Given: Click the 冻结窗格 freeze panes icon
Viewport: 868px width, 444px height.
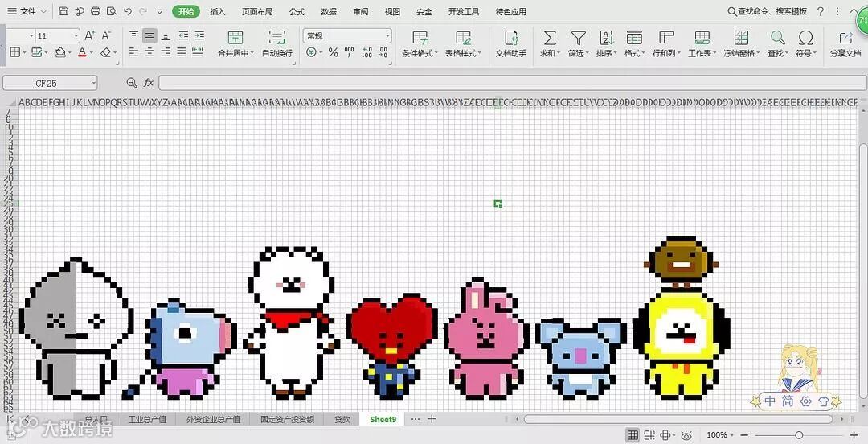Looking at the screenshot, I should 741,38.
